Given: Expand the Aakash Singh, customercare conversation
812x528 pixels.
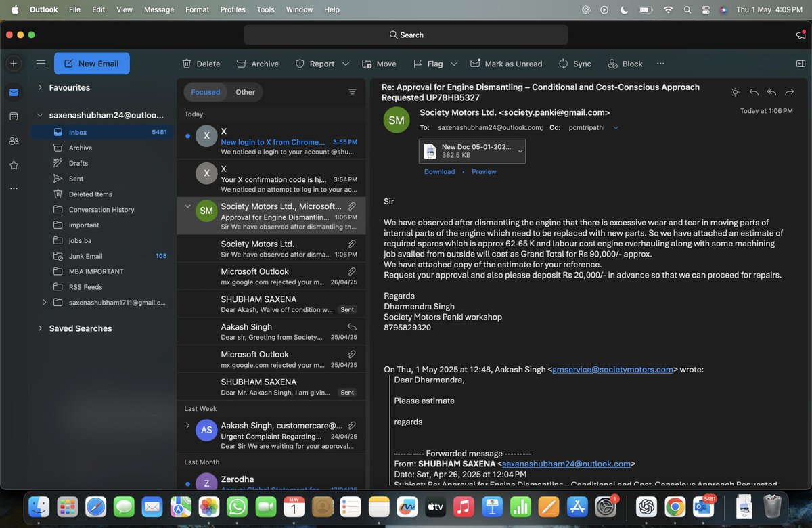Looking at the screenshot, I should (x=187, y=425).
